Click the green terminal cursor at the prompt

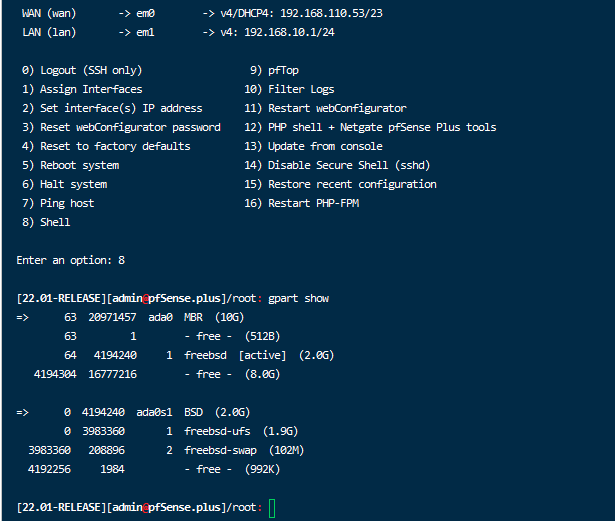[x=272, y=509]
